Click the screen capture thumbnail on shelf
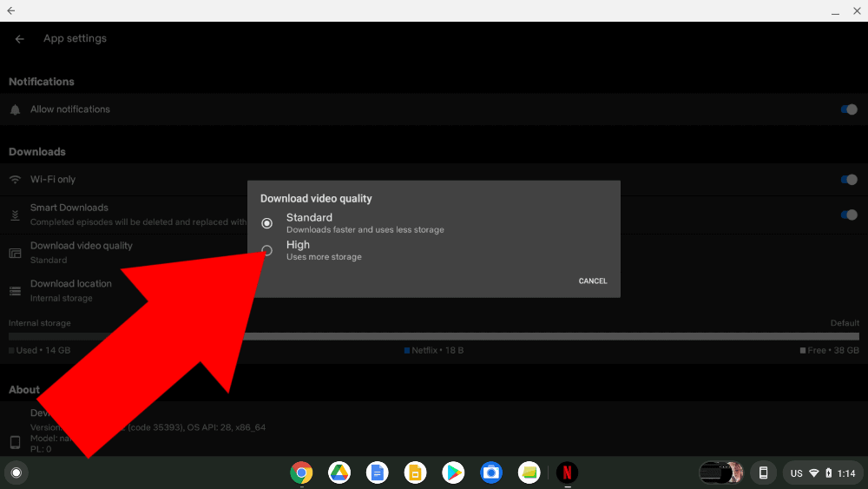This screenshot has width=868, height=489. coord(721,472)
